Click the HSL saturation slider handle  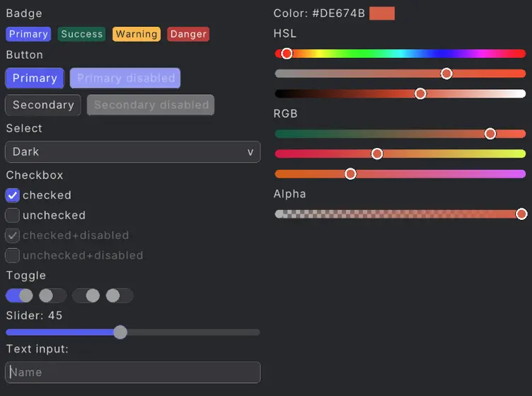(446, 74)
